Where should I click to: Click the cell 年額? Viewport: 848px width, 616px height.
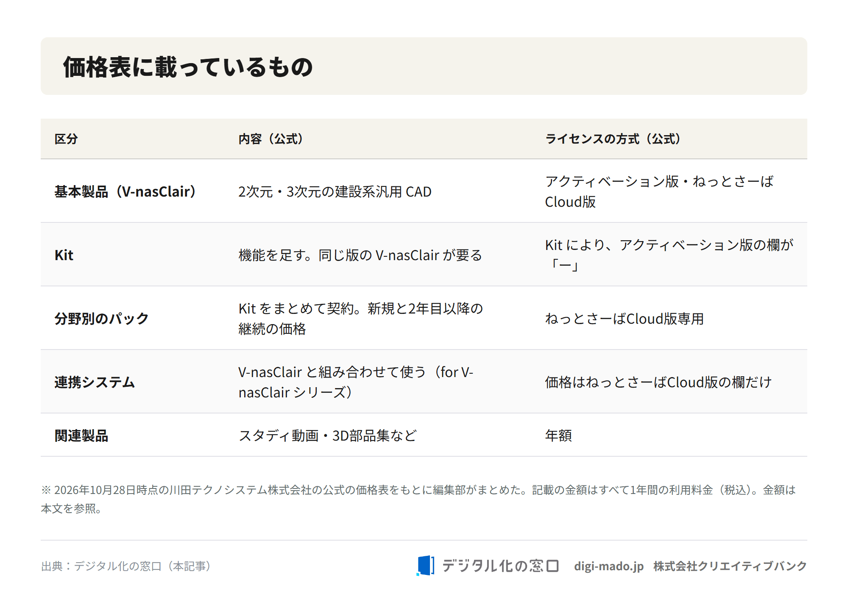click(558, 436)
